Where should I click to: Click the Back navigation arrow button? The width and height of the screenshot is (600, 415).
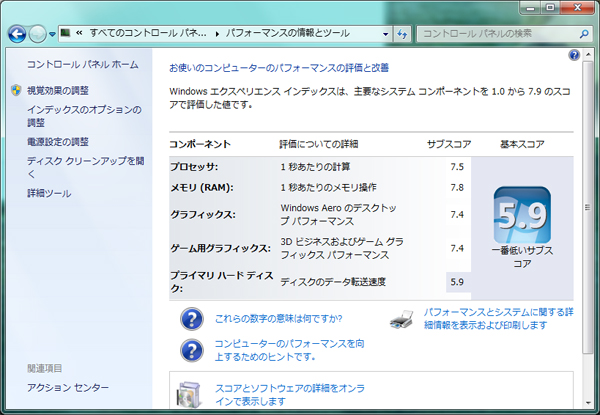(x=17, y=34)
